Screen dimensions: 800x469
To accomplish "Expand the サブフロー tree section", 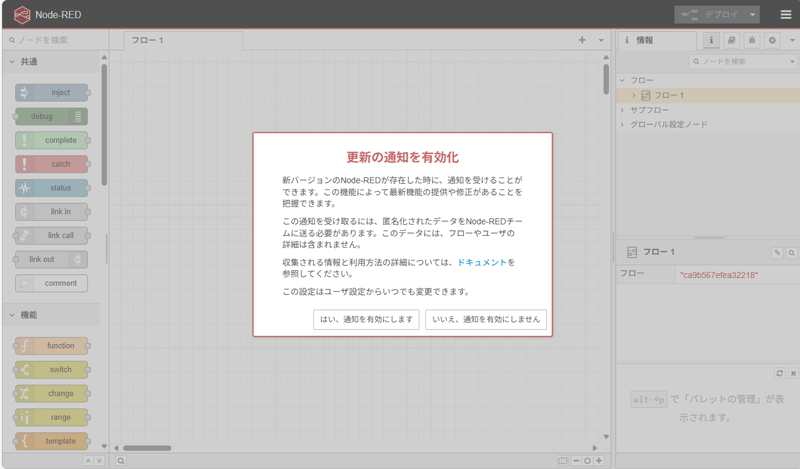I will tap(622, 110).
